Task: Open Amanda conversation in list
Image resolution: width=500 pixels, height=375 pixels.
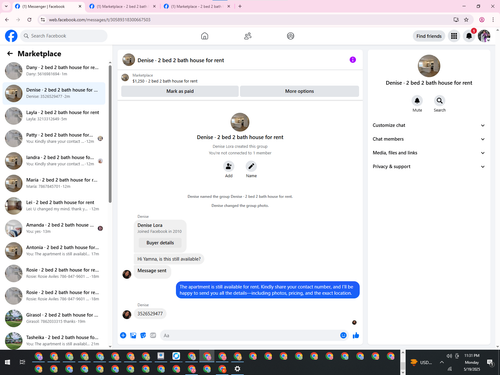Action: [x=54, y=228]
